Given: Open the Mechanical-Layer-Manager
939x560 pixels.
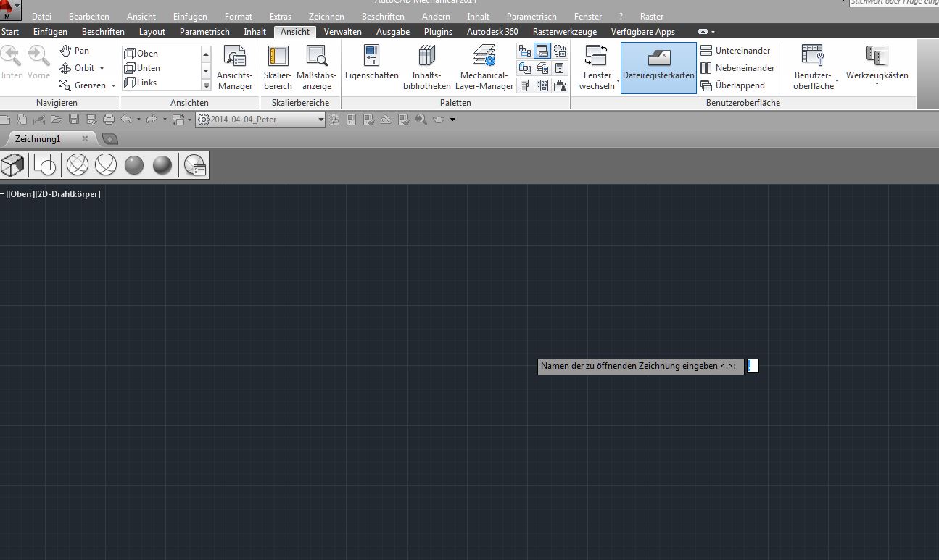Looking at the screenshot, I should pyautogui.click(x=484, y=68).
